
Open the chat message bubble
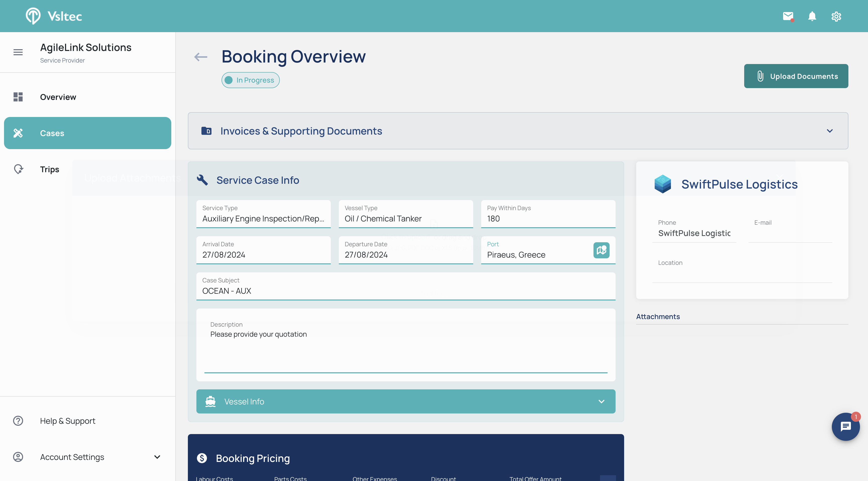845,427
